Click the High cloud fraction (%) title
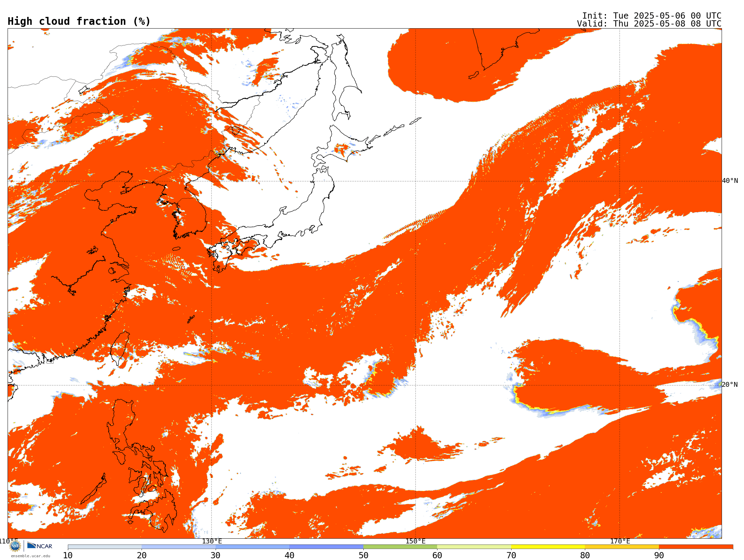The width and height of the screenshot is (744, 560). click(x=79, y=21)
